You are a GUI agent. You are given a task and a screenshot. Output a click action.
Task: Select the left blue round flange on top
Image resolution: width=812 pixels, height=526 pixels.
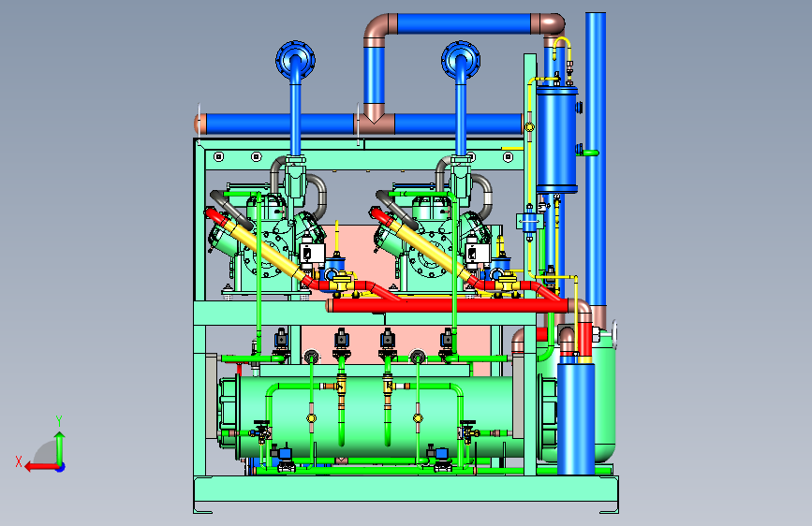[295, 60]
